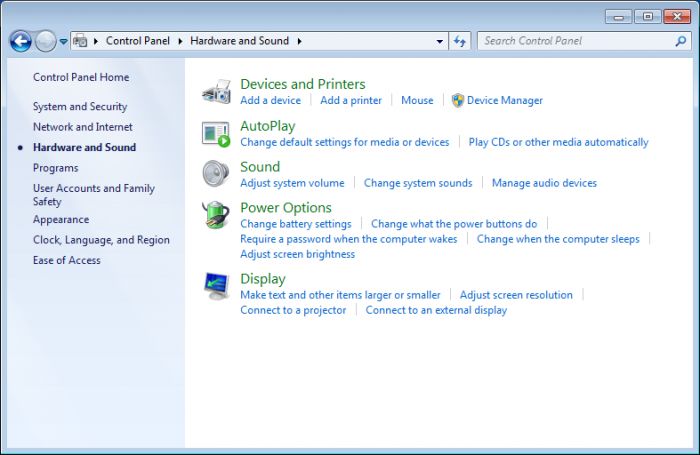The height and width of the screenshot is (455, 700).
Task: Open Ease of Access category
Action: pyautogui.click(x=67, y=260)
